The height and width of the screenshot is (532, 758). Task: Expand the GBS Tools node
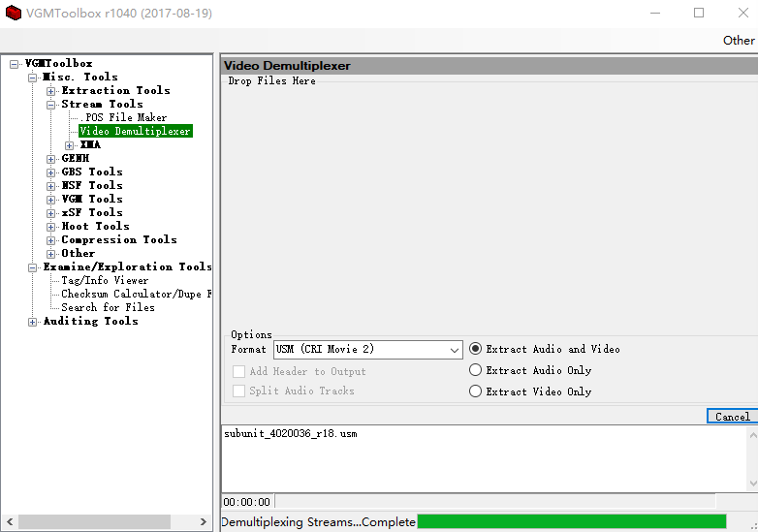coord(51,172)
